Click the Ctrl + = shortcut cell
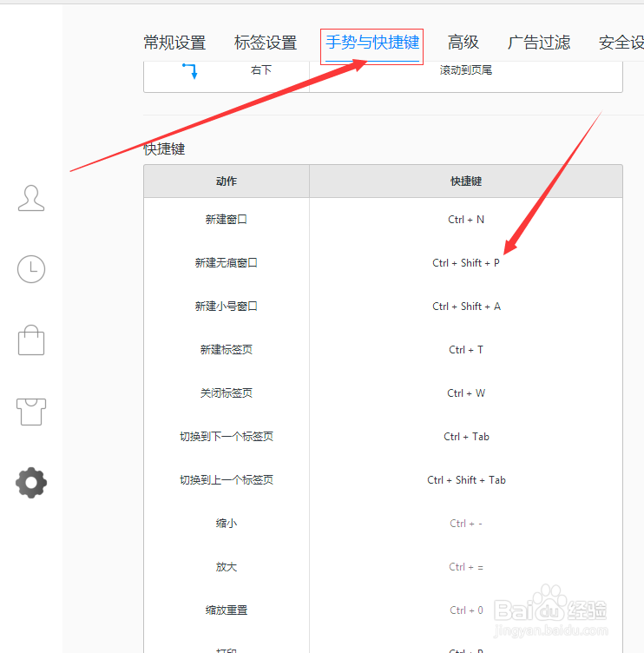Image resolution: width=644 pixels, height=653 pixels. (x=466, y=567)
